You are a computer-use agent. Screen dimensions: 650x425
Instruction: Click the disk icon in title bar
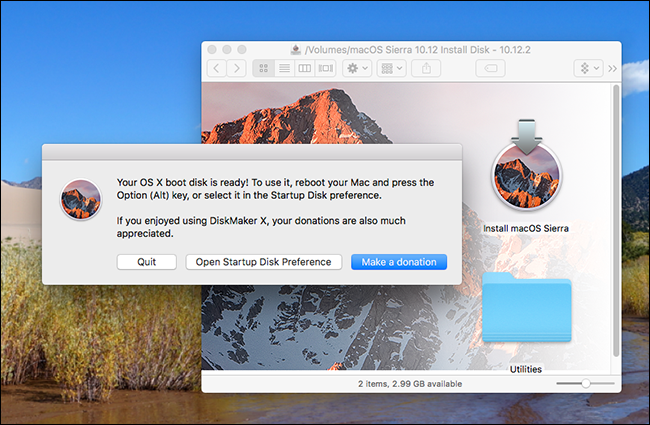pos(296,50)
